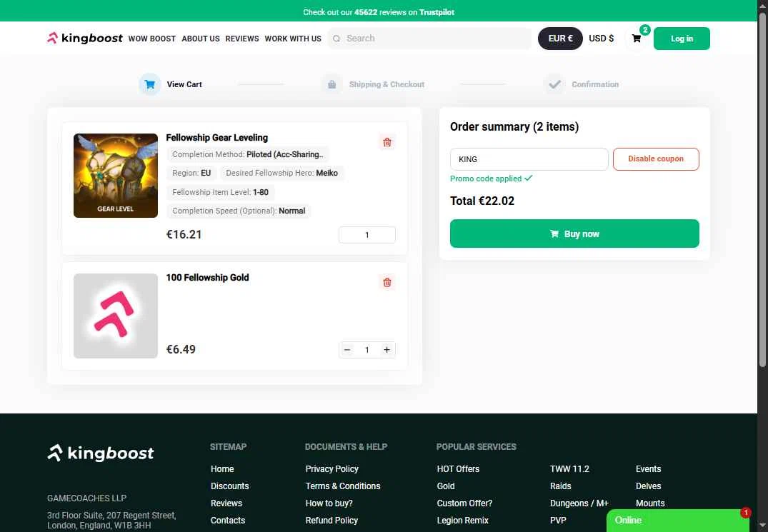768x532 pixels.
Task: Click Desired Fellowship Hero: Meiko tag
Action: pos(281,173)
